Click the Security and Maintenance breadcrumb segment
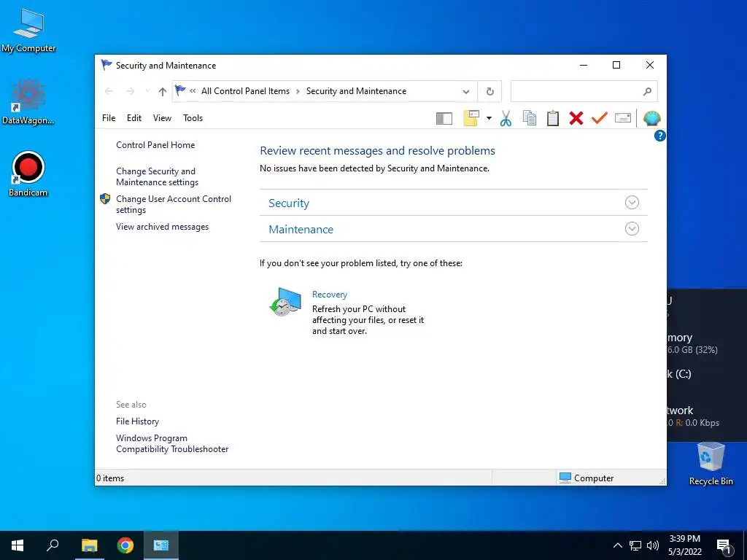The image size is (747, 560). coord(356,91)
